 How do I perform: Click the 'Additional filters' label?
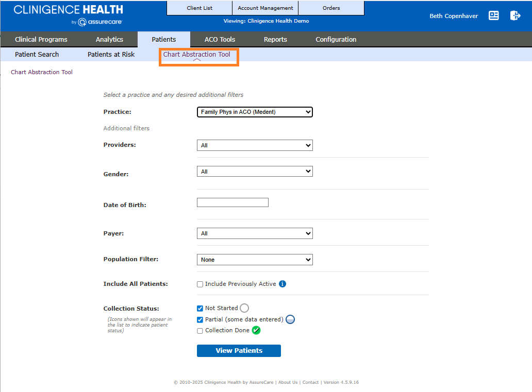tap(126, 128)
